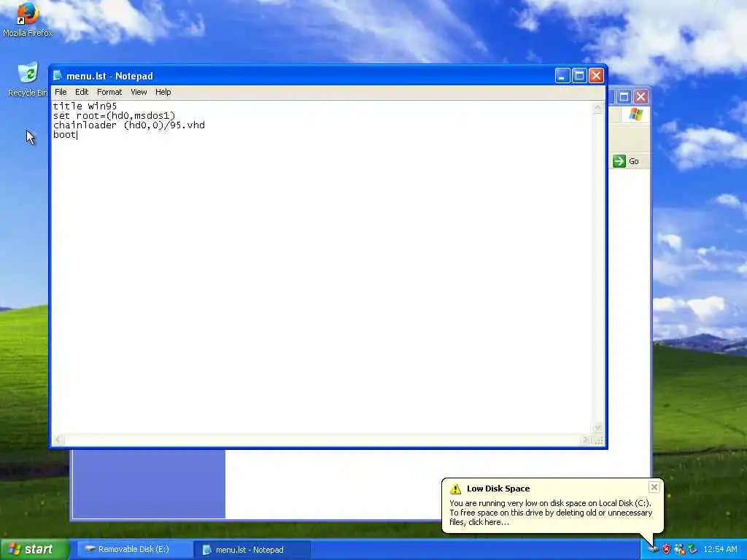747x560 pixels.
Task: Click Notepad horizontal scrollbar right arrow
Action: [586, 440]
